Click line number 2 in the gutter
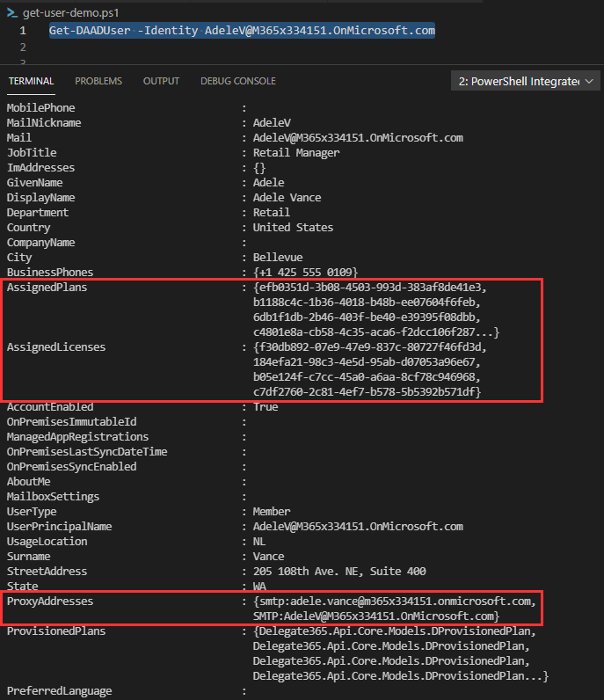Viewport: 604px width, 700px height. point(24,47)
